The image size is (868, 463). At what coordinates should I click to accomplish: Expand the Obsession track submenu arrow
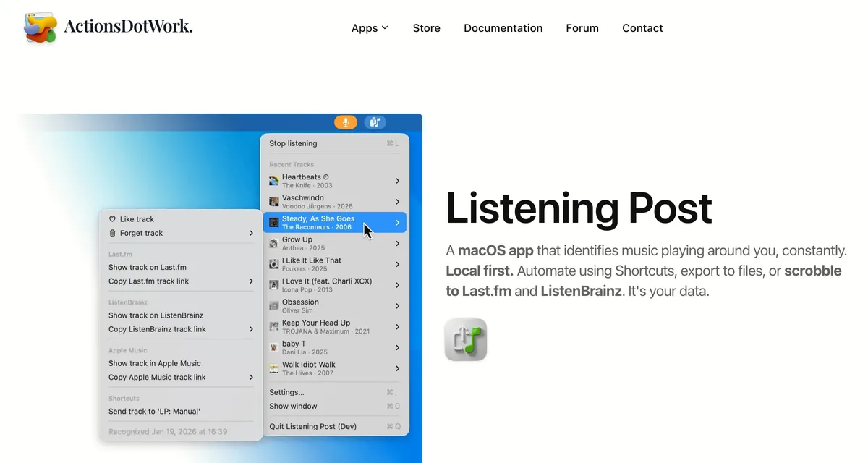[x=397, y=306]
